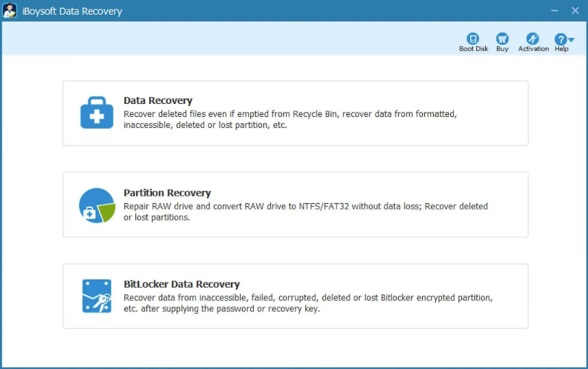588x369 pixels.
Task: Choose the Partition Recovery heading
Action: [167, 193]
